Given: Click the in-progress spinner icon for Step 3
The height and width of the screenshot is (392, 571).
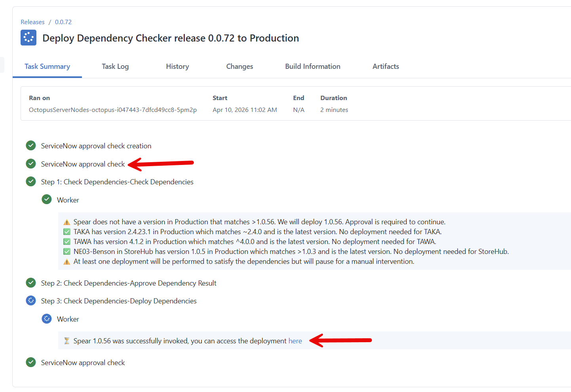Looking at the screenshot, I should [x=31, y=301].
